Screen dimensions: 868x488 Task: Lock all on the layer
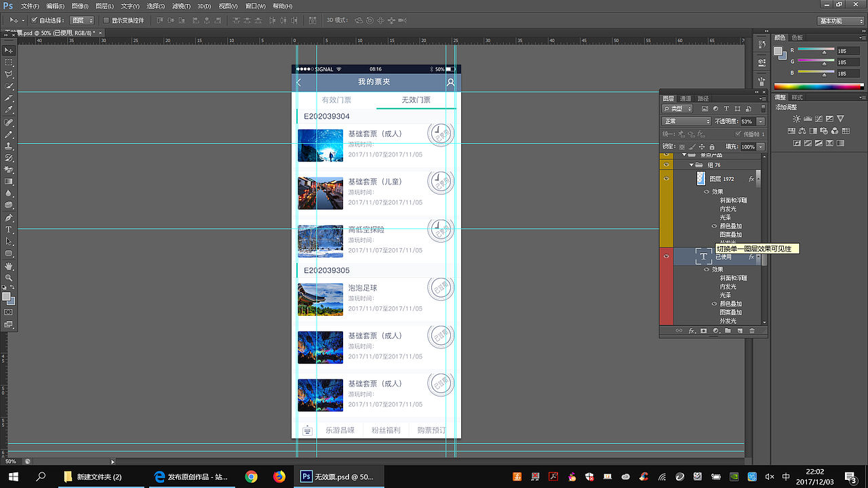(712, 146)
